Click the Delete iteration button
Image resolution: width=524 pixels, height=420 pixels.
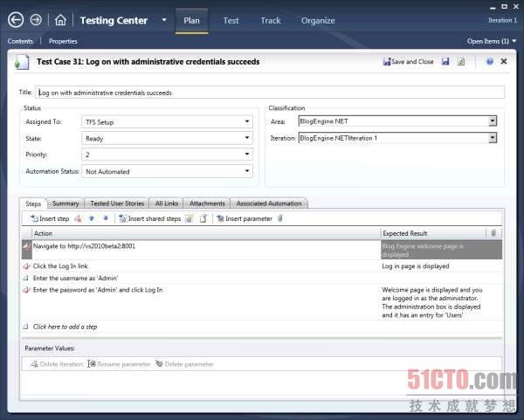tap(57, 364)
